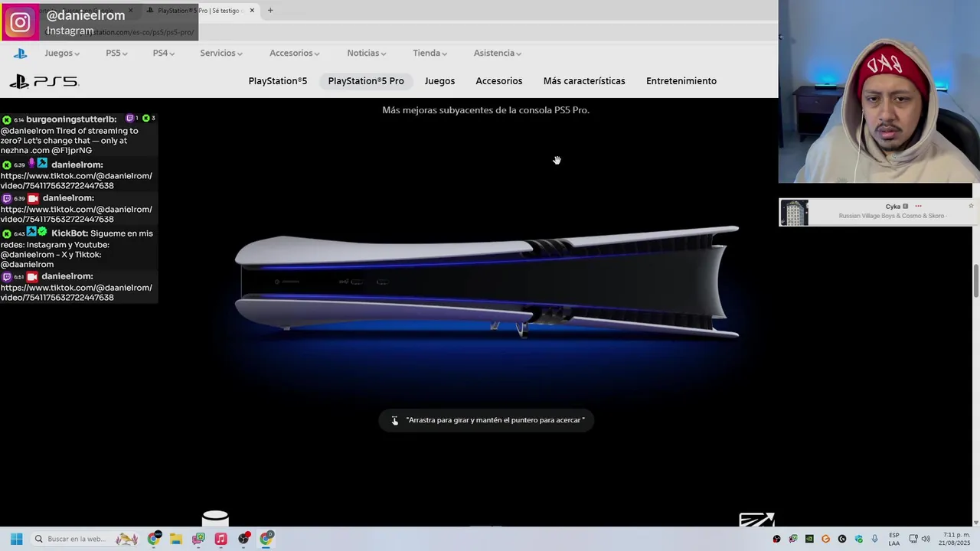The image size is (980, 551).
Task: Click the bird icon in the search box
Action: pos(126,539)
